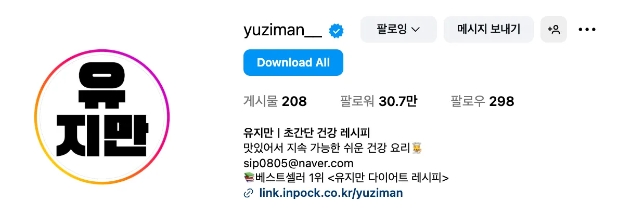The width and height of the screenshot is (644, 214).
Task: Expand the chevron arrow beside 팔로잉
Action: point(416,30)
